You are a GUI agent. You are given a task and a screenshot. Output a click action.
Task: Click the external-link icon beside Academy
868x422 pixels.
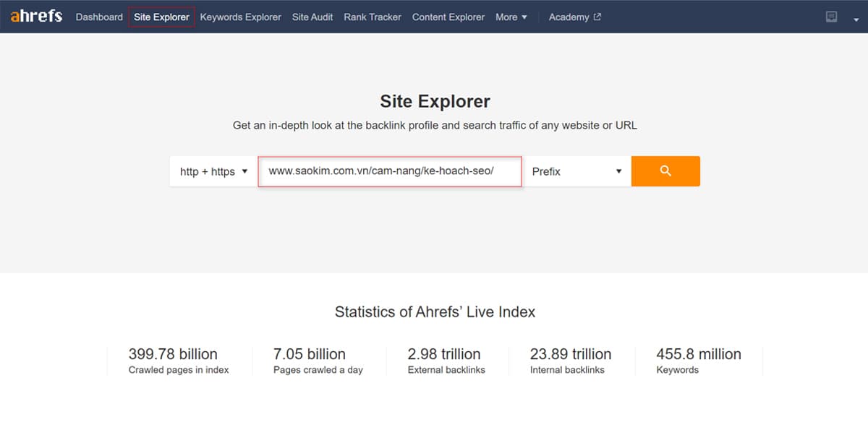point(596,16)
